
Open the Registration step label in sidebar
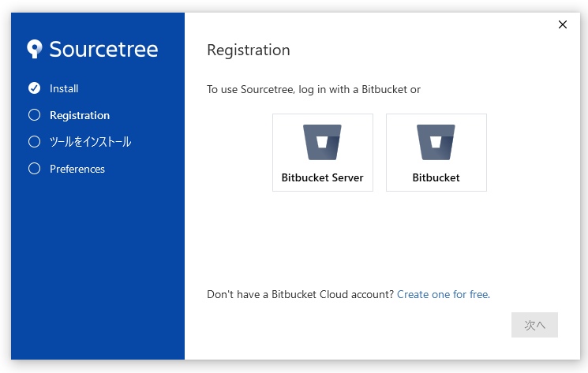[80, 115]
